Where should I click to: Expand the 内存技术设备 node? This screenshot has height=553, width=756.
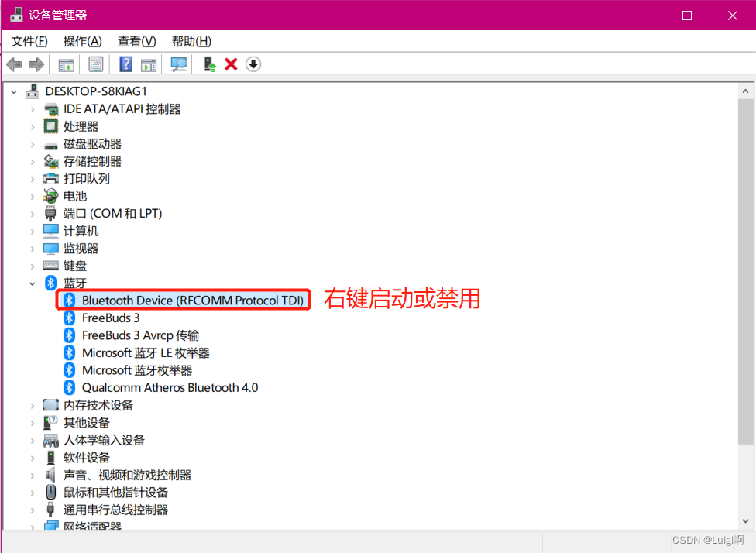point(33,406)
